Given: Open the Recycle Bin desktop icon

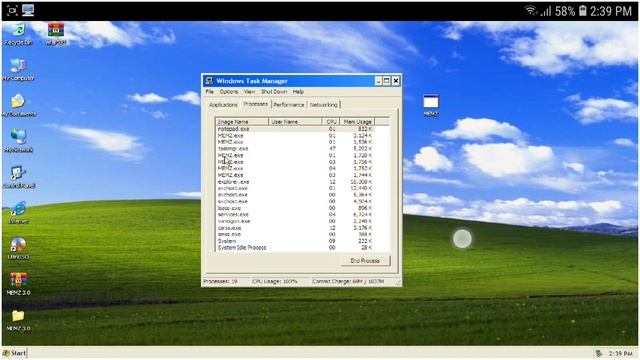Looking at the screenshot, I should tap(18, 34).
